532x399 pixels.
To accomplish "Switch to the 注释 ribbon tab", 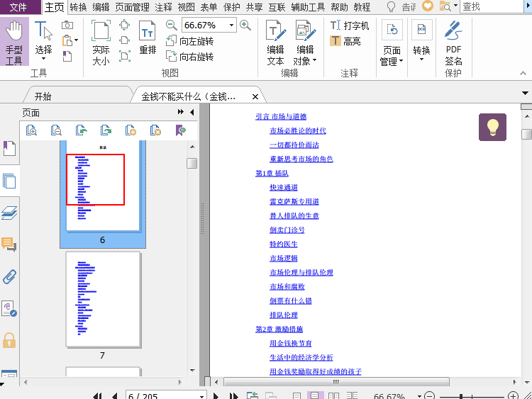I will coord(163,7).
